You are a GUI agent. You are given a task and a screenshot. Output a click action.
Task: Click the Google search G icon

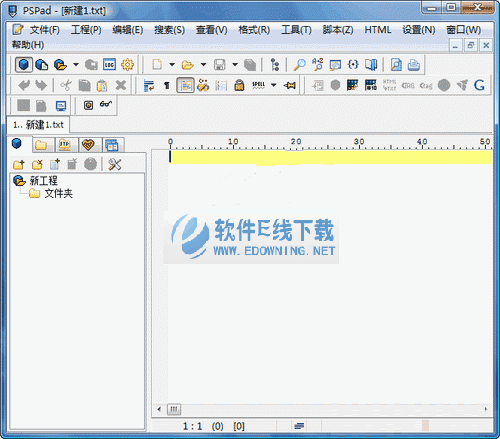(479, 85)
